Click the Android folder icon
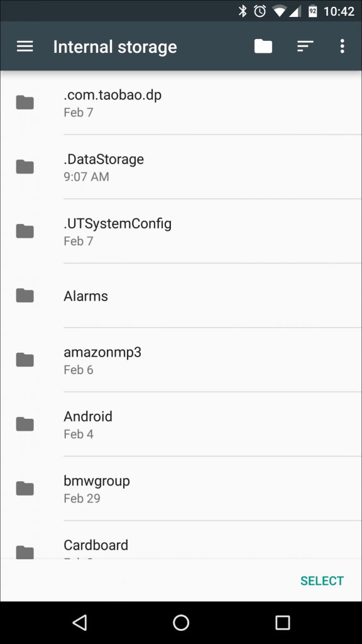 25,424
